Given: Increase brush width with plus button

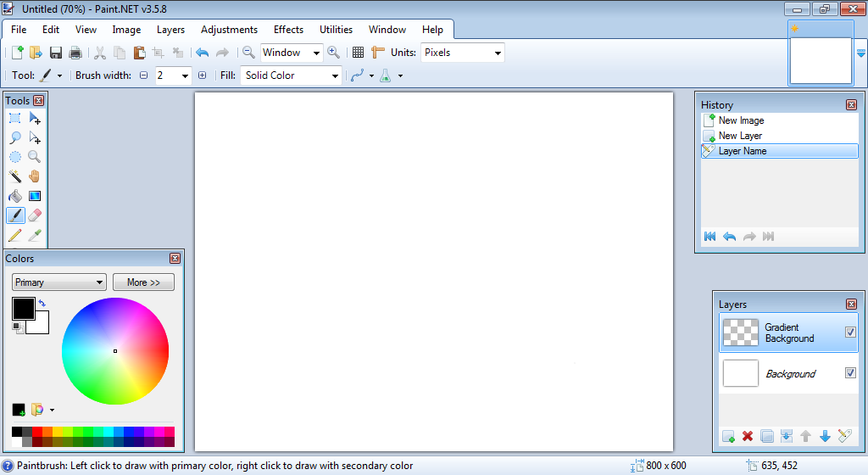Looking at the screenshot, I should pos(202,75).
